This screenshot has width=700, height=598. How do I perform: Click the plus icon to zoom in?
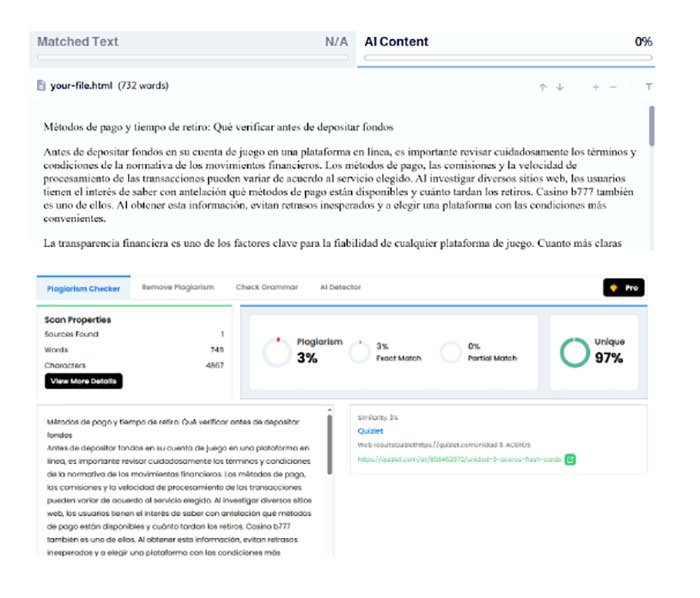coord(596,87)
